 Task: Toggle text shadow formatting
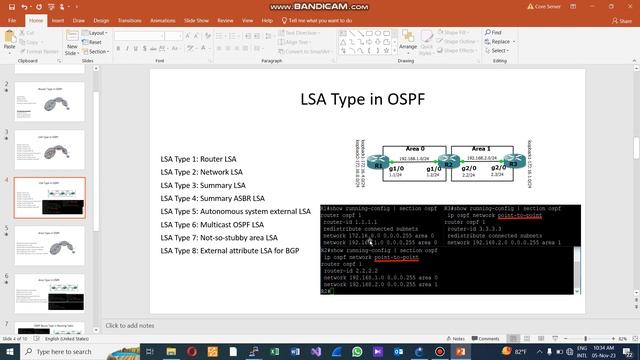coord(144,49)
